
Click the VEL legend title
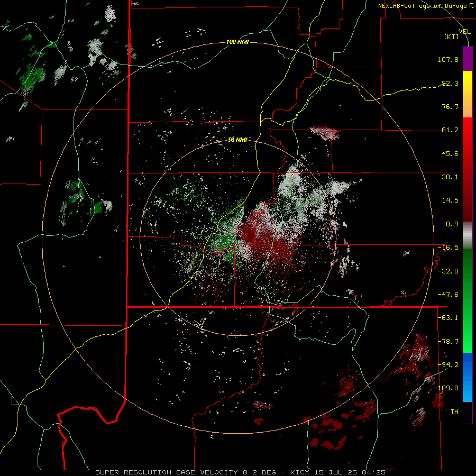465,31
